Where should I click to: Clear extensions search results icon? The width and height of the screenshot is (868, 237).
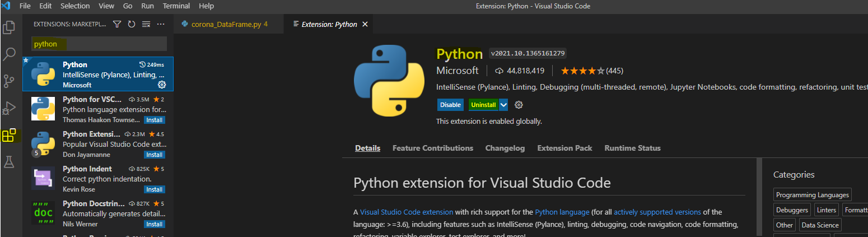pyautogui.click(x=146, y=24)
